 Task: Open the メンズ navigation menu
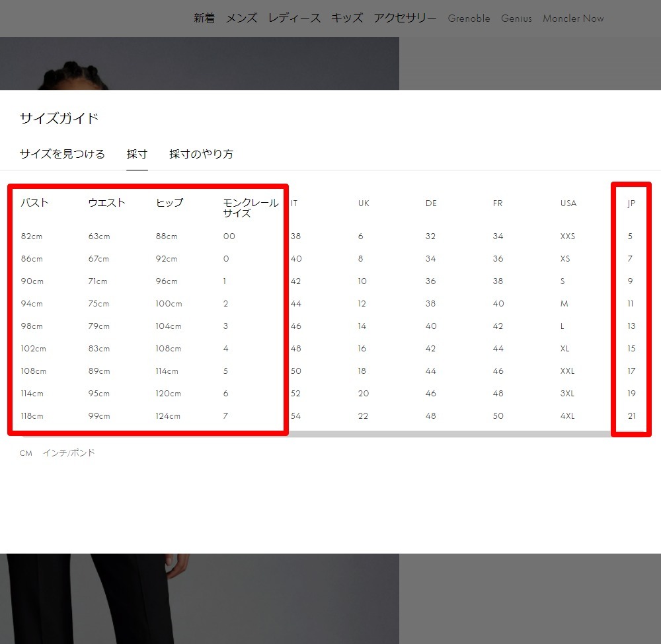point(241,18)
